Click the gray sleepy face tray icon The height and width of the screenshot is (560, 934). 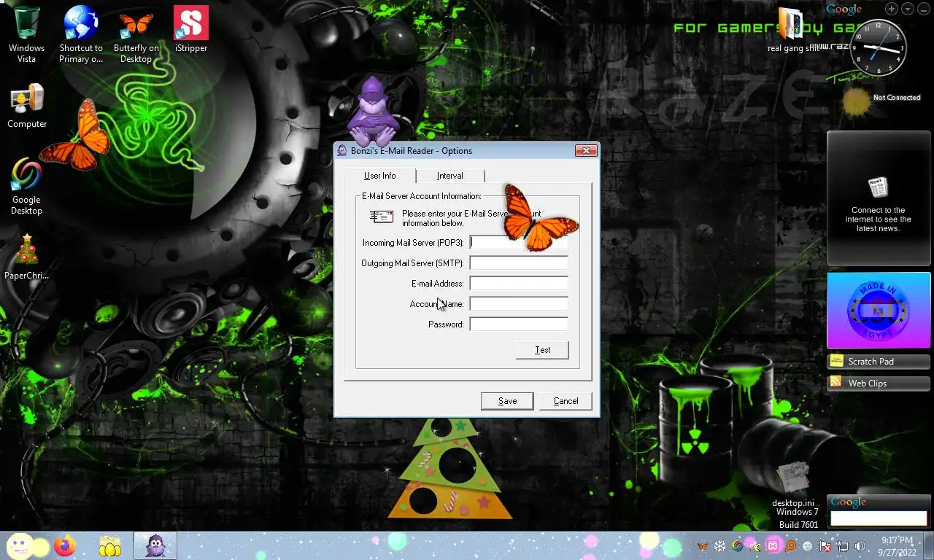point(808,546)
